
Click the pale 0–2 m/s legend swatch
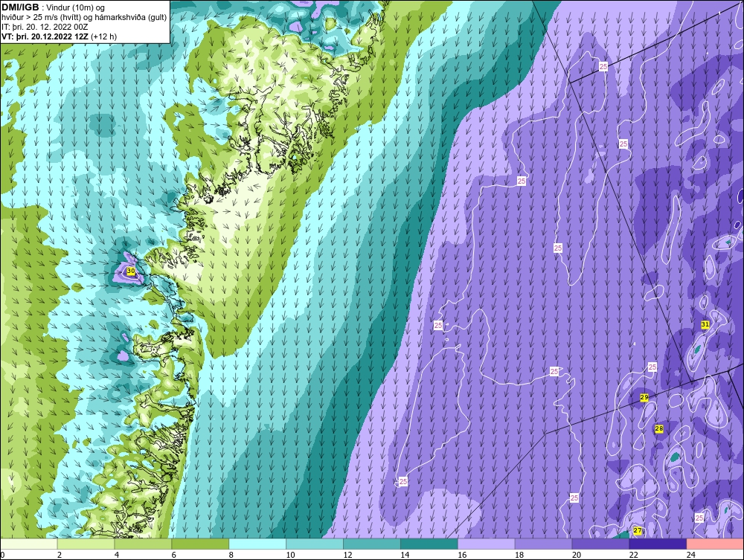tap(29, 544)
